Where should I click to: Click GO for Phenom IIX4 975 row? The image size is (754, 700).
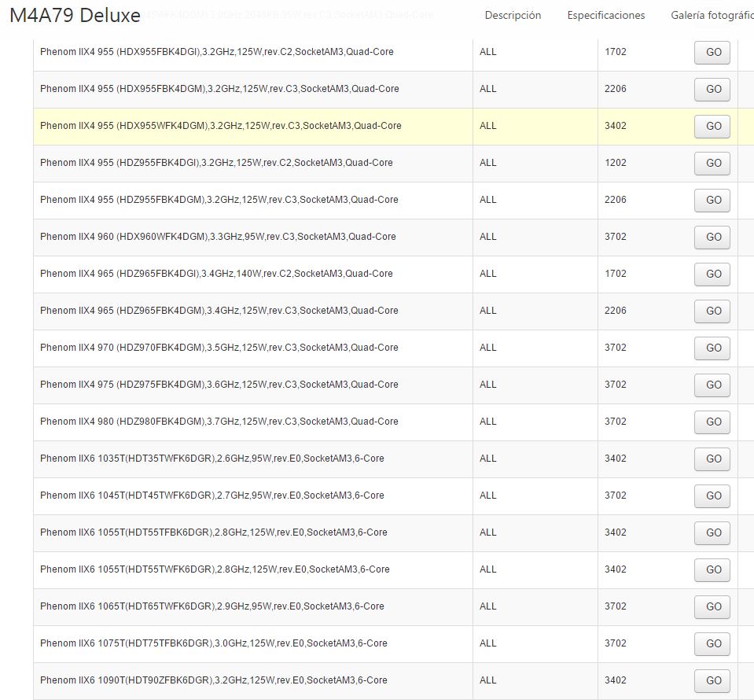(x=712, y=385)
